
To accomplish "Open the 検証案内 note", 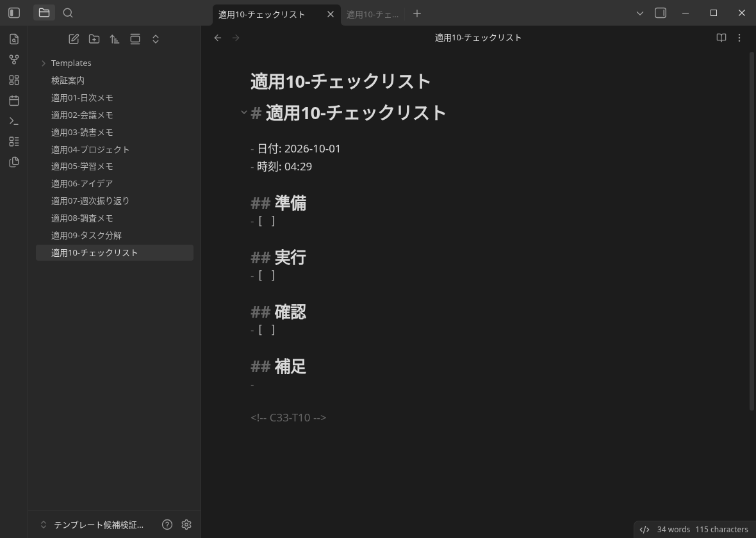I will 115,81.
